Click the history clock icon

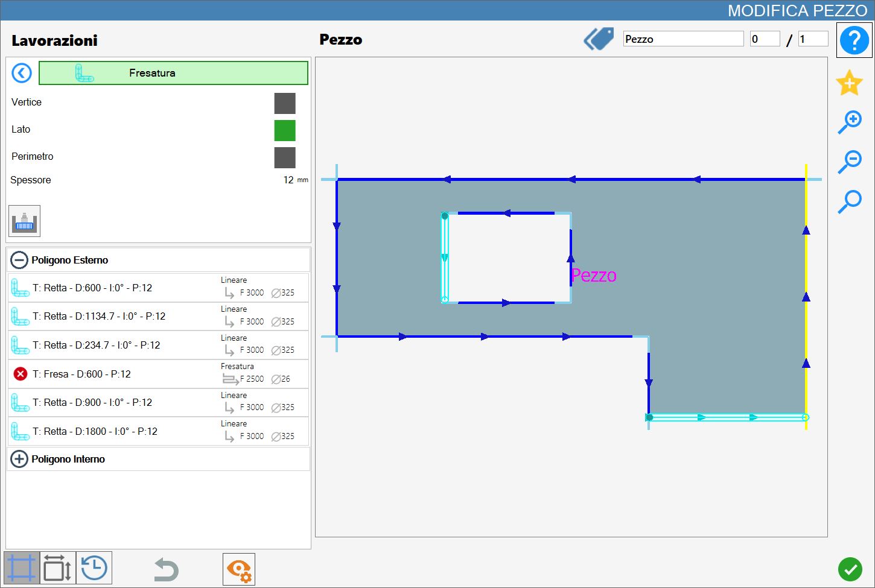tap(94, 568)
